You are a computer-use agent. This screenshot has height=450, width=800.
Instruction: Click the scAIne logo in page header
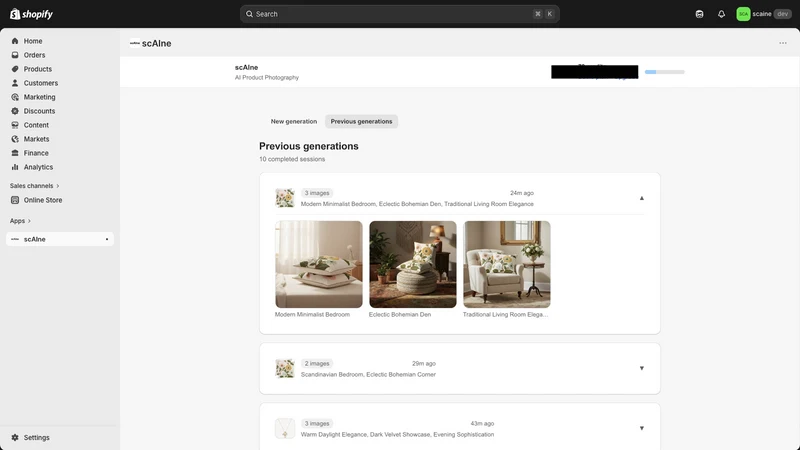coord(135,43)
